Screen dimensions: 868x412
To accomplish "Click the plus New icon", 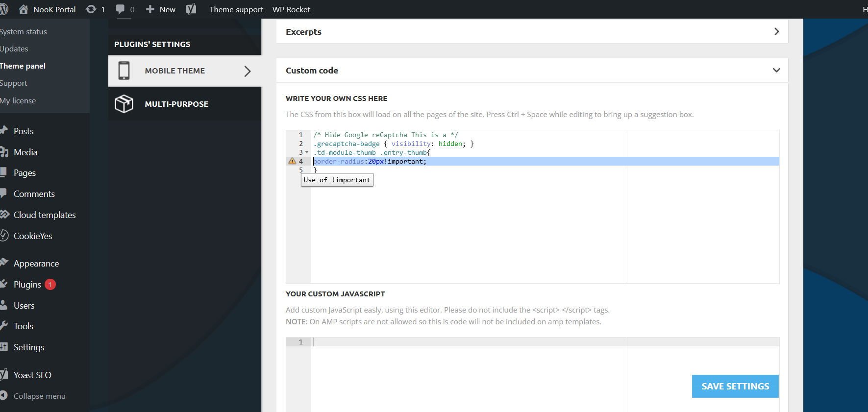I will pos(150,9).
